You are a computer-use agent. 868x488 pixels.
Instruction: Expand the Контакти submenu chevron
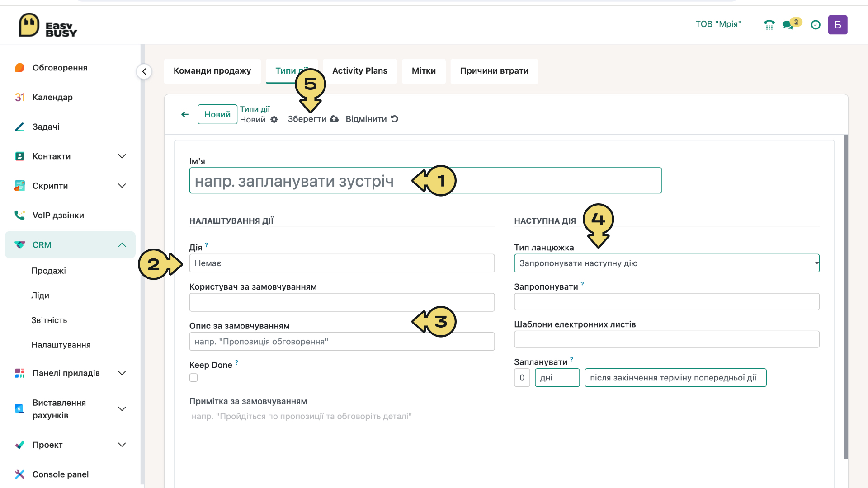(122, 156)
